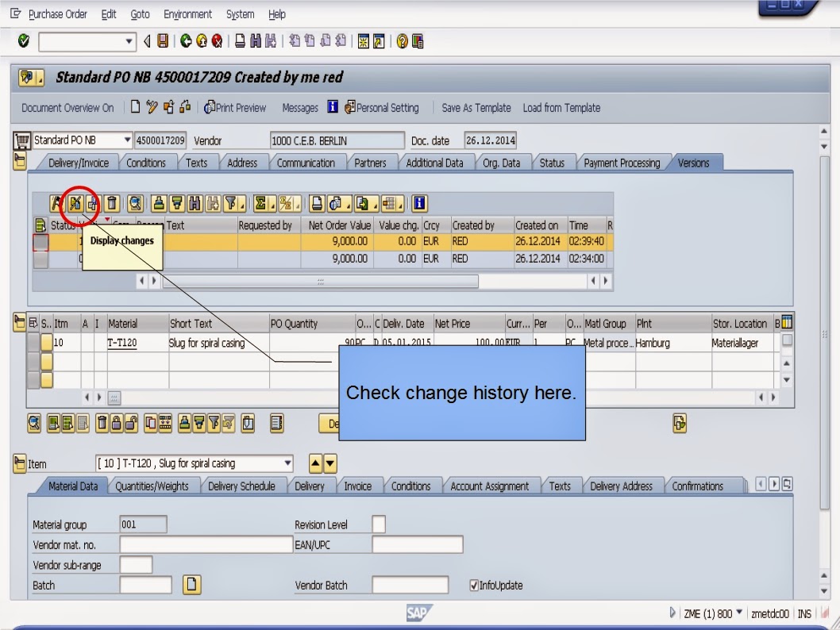Open the Environment menu
840x630 pixels.
tap(187, 14)
